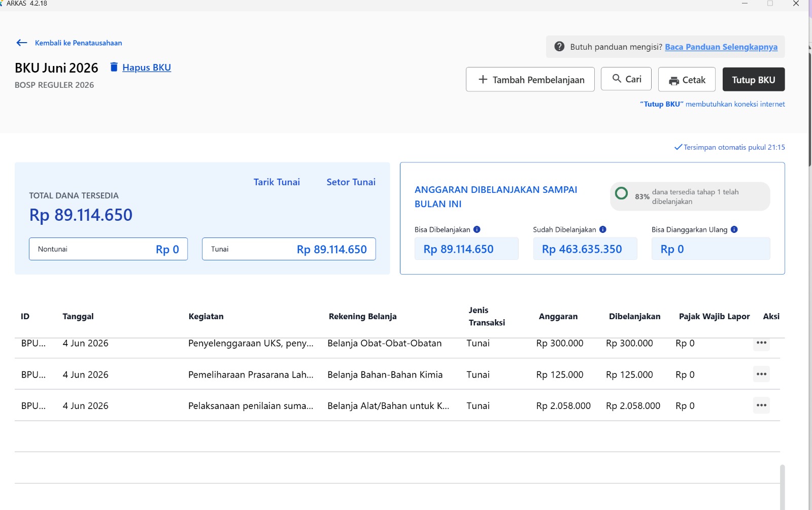Click Belanja Bahan-Bahan Kimia account cell

pos(385,375)
